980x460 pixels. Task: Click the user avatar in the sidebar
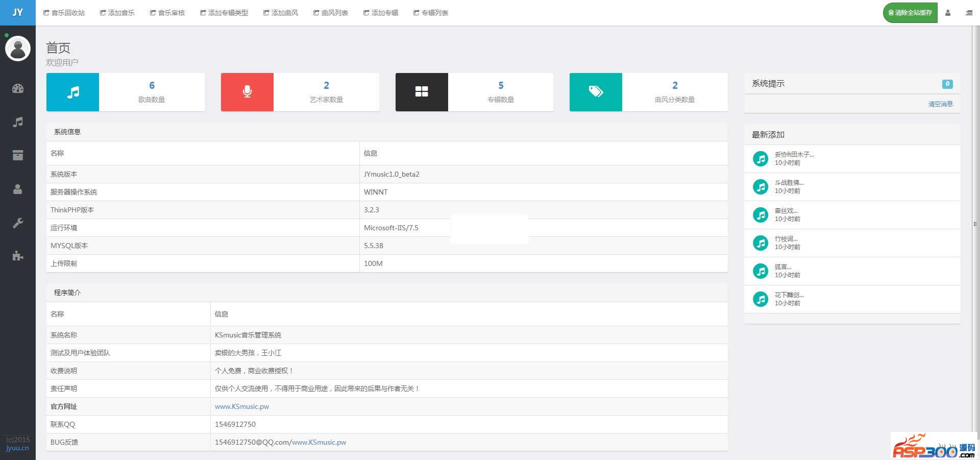[x=18, y=49]
